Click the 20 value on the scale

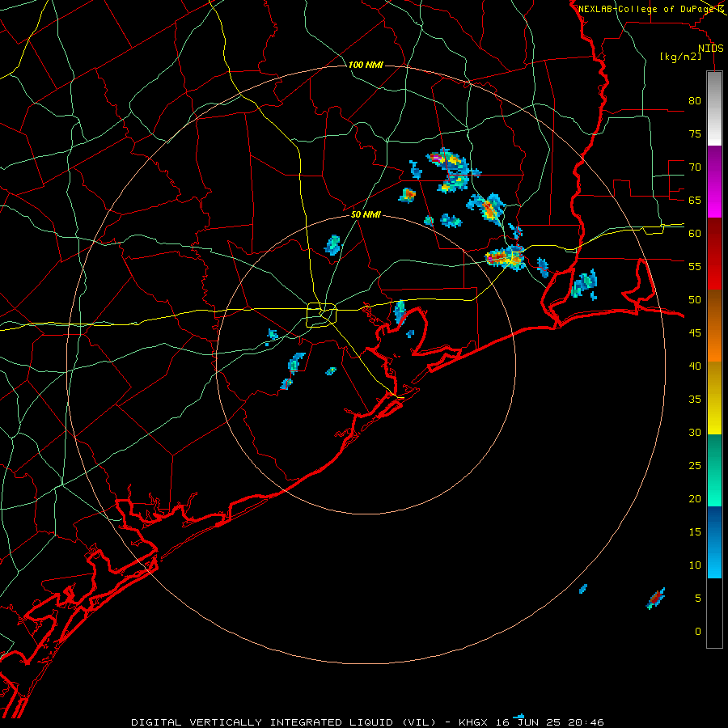point(695,498)
